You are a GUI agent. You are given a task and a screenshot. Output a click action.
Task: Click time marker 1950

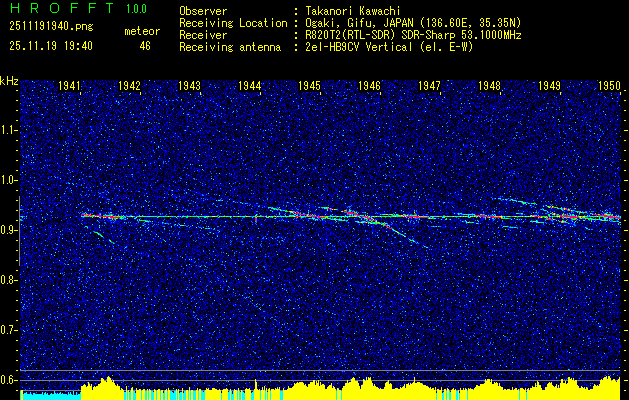point(609,85)
